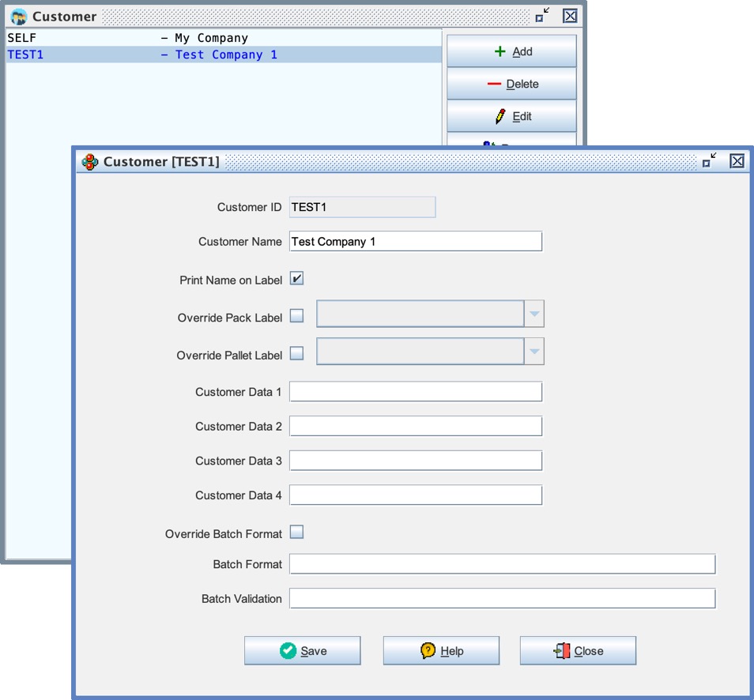Uncheck Print Name on Label
Screen dimensions: 754x700
coord(296,279)
